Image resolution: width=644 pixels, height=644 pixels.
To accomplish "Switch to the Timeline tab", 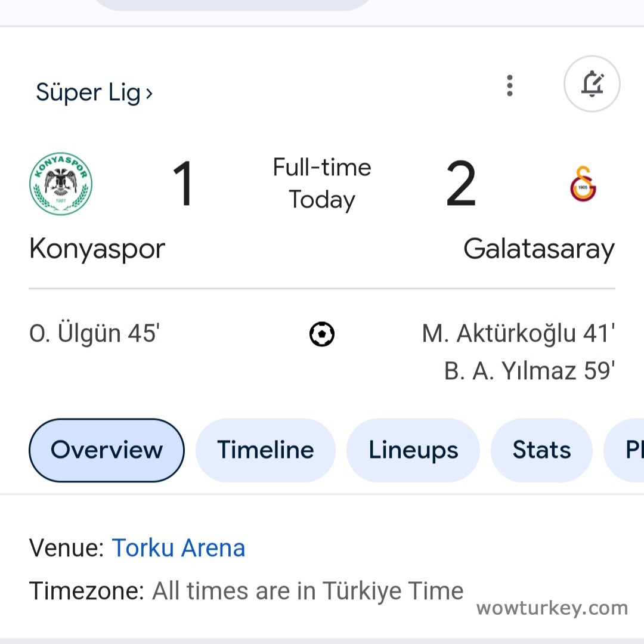I will 265,450.
